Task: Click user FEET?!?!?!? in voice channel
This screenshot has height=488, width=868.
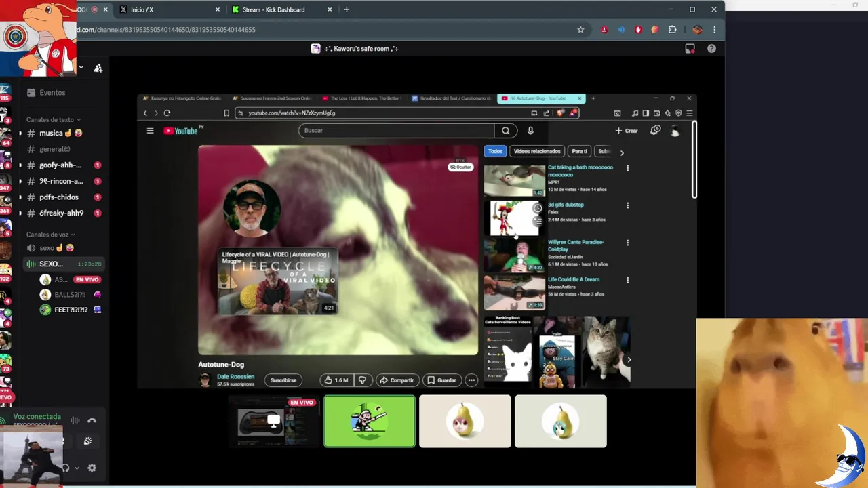Action: tap(70, 310)
